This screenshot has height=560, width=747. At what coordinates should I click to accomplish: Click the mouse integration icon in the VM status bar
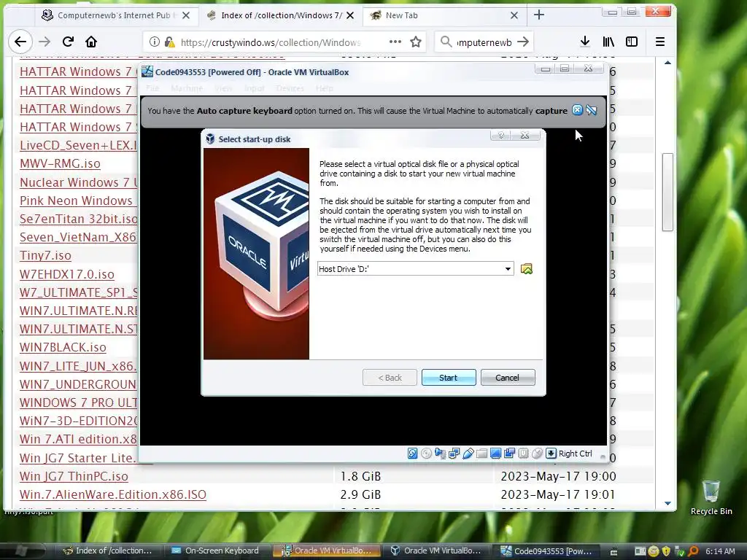[x=537, y=454]
